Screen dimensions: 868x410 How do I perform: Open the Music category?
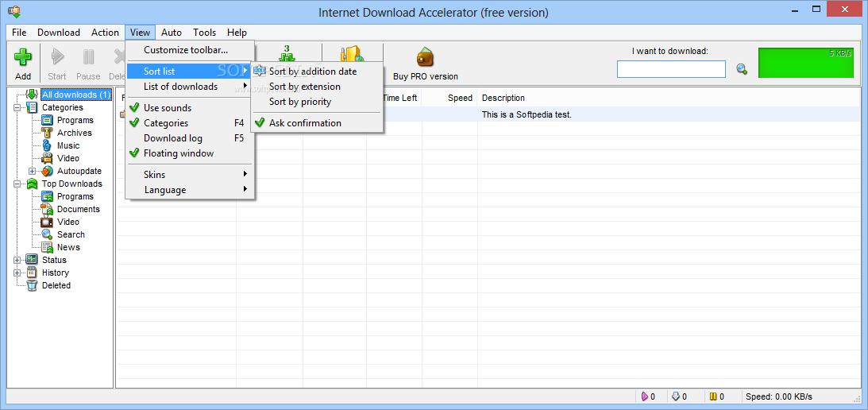click(68, 145)
